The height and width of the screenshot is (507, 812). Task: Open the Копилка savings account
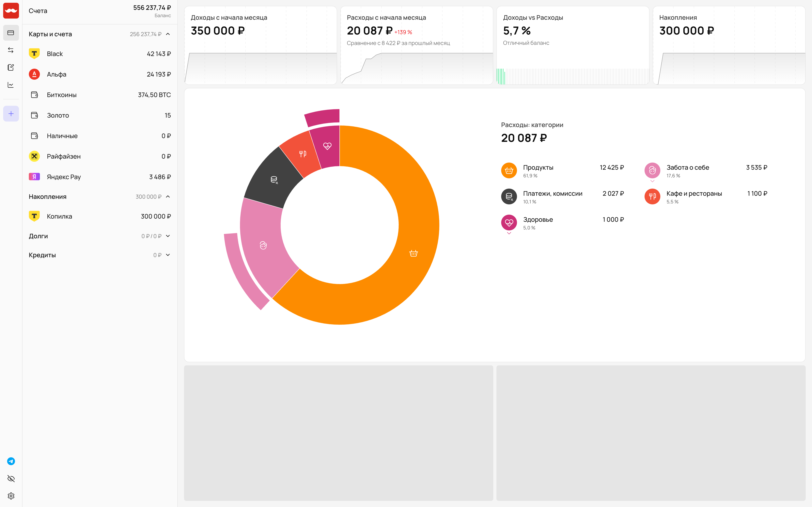click(x=100, y=217)
